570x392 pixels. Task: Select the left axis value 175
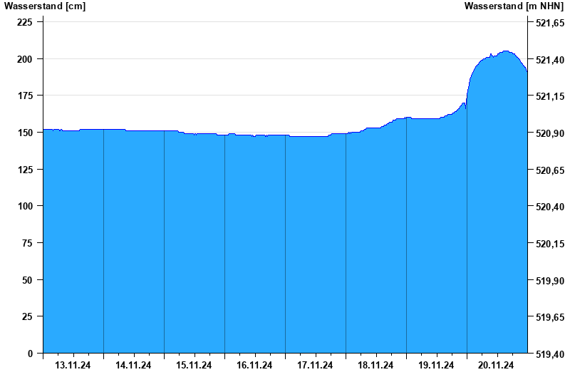click(x=25, y=96)
